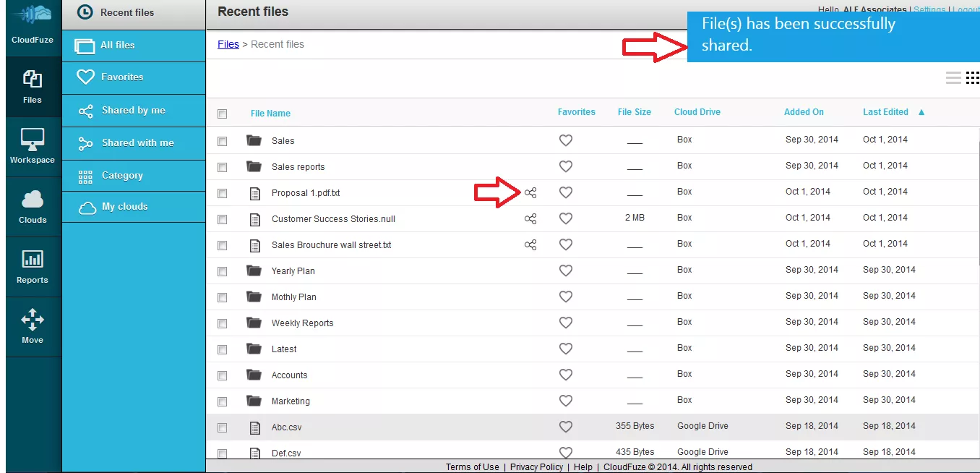Open the Accounts folder name
980x473 pixels.
289,375
